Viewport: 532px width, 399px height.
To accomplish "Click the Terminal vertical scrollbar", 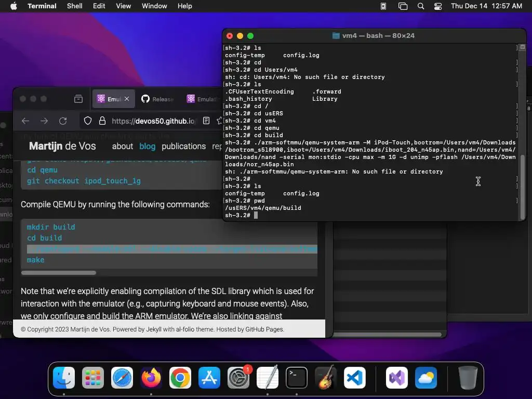I will point(523,186).
